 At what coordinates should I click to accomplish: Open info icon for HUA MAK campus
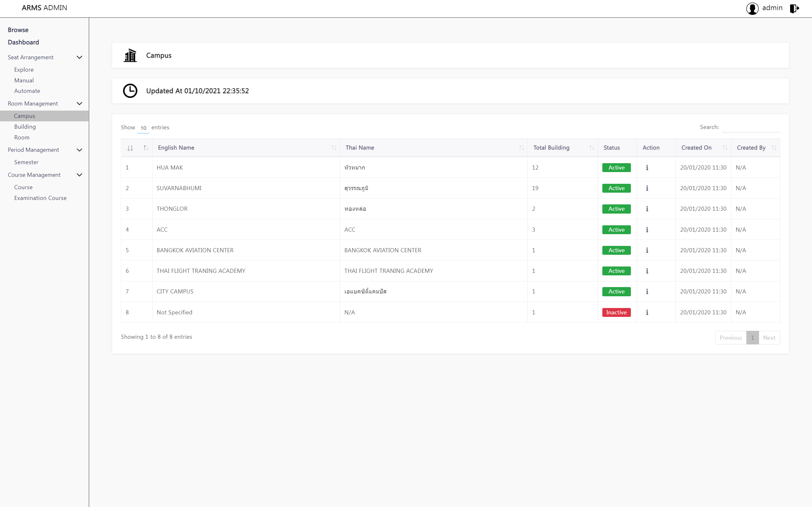pyautogui.click(x=647, y=167)
